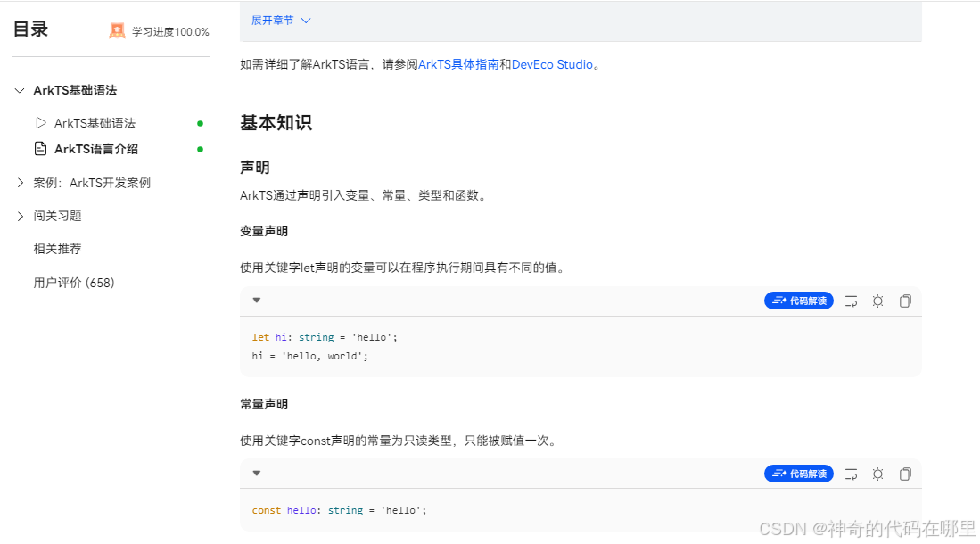The image size is (980, 544).
Task: Click the learning progress medal icon
Action: 117,29
